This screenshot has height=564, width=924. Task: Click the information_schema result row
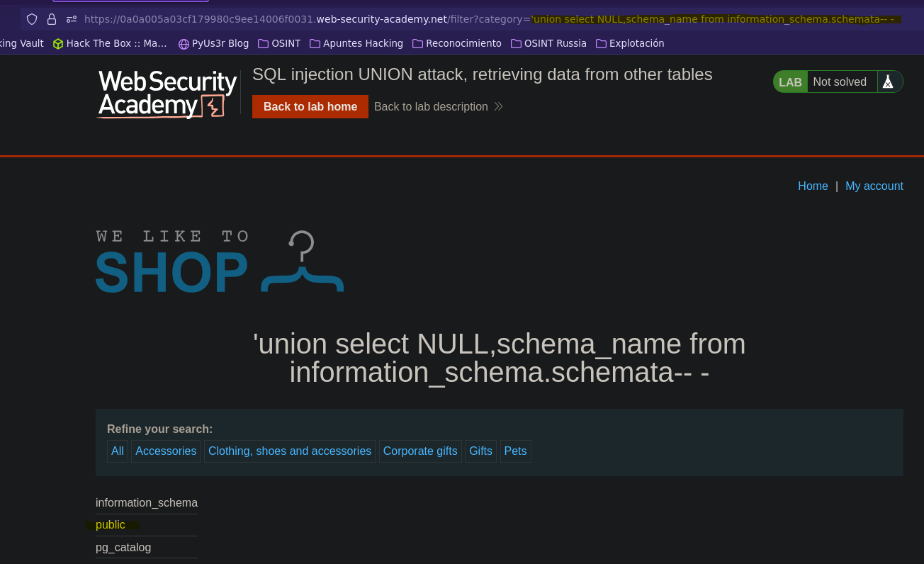click(x=147, y=502)
